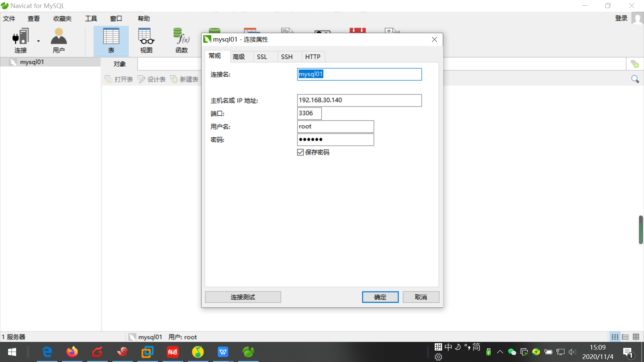Click the search magnifier icon

pyautogui.click(x=635, y=79)
